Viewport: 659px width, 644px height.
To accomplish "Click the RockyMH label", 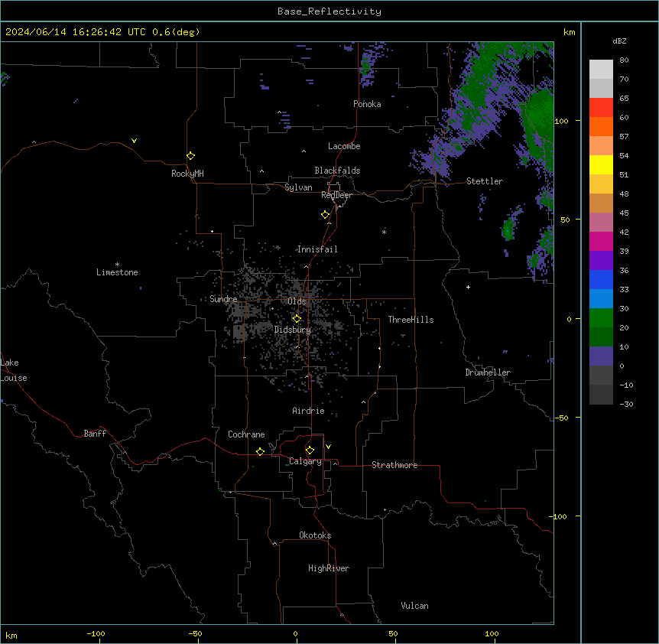I will tap(187, 174).
